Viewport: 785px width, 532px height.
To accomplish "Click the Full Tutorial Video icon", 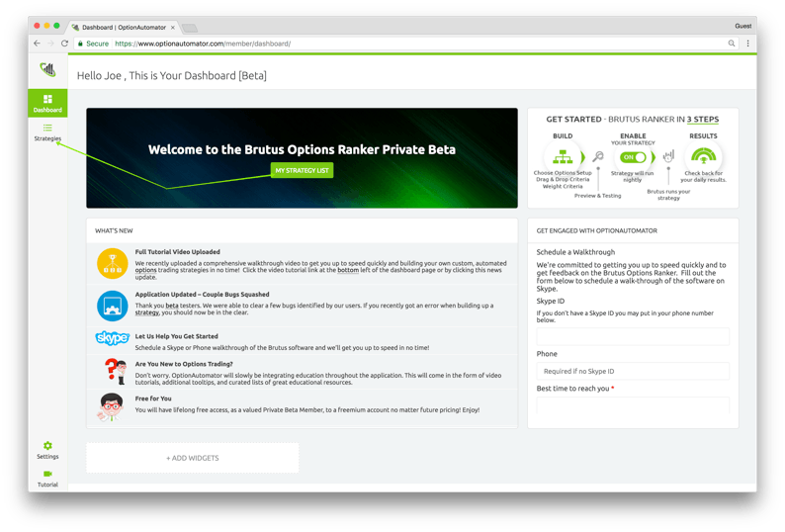I will (112, 264).
